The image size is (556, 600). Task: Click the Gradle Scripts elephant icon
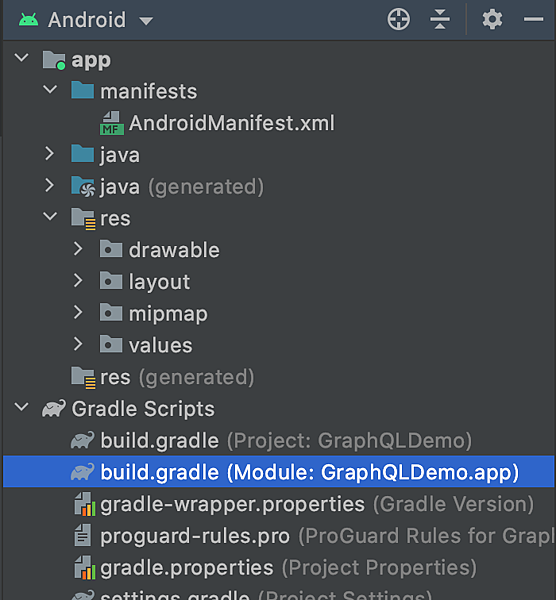coord(54,409)
